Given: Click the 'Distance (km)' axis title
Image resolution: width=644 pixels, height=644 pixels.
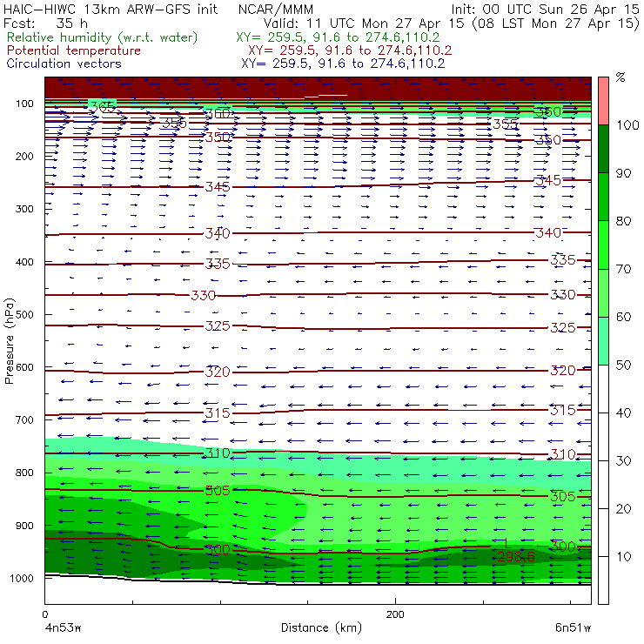Looking at the screenshot, I should (x=322, y=627).
